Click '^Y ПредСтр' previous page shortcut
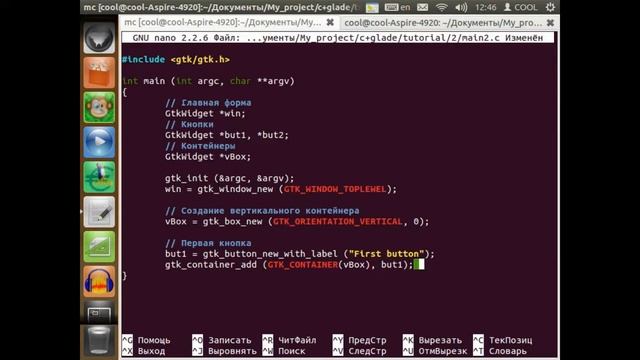This screenshot has width=640, height=360. click(x=360, y=340)
